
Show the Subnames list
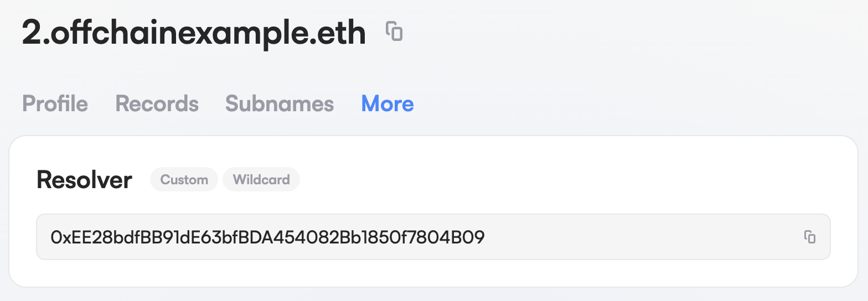280,103
